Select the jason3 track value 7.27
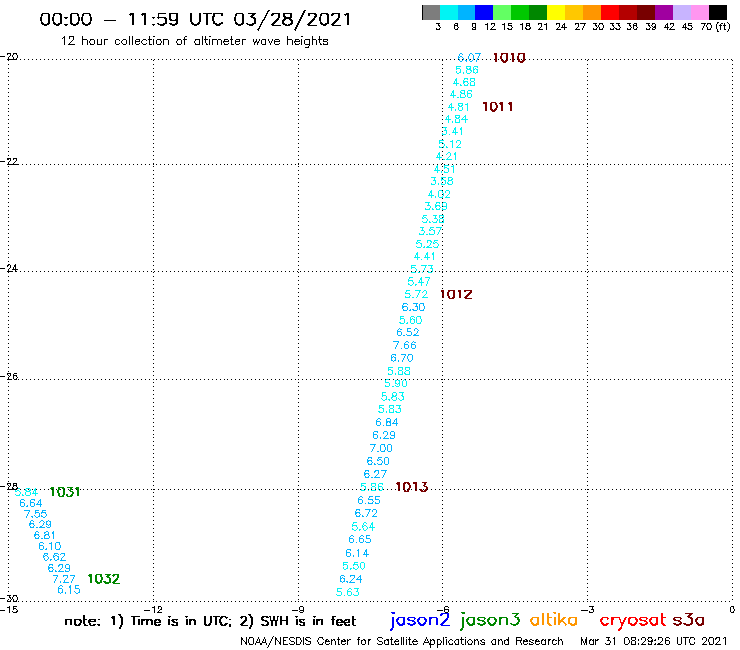The image size is (740, 650). coord(64,579)
